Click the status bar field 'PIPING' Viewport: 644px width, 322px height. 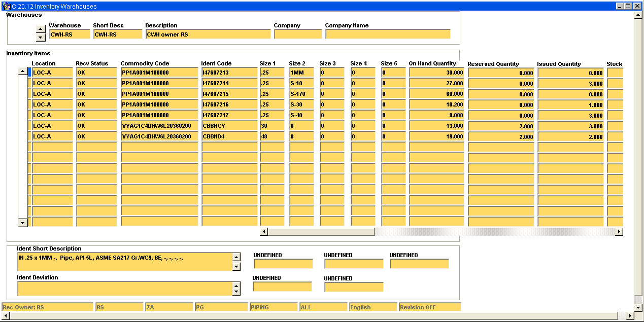tap(274, 307)
